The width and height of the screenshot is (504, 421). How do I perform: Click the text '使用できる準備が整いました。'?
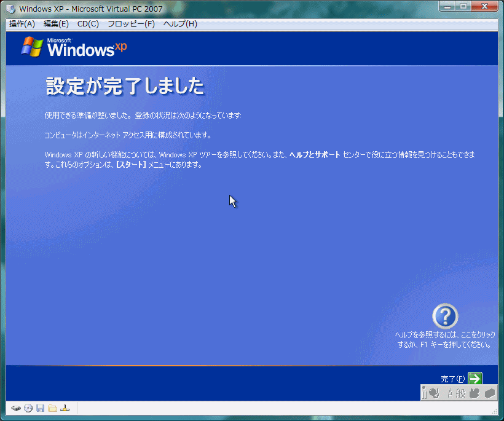(x=88, y=116)
